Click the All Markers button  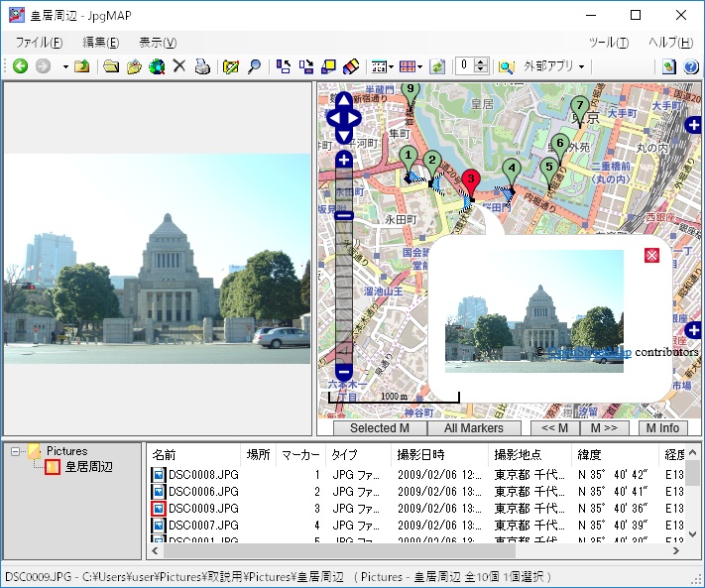coord(473,428)
